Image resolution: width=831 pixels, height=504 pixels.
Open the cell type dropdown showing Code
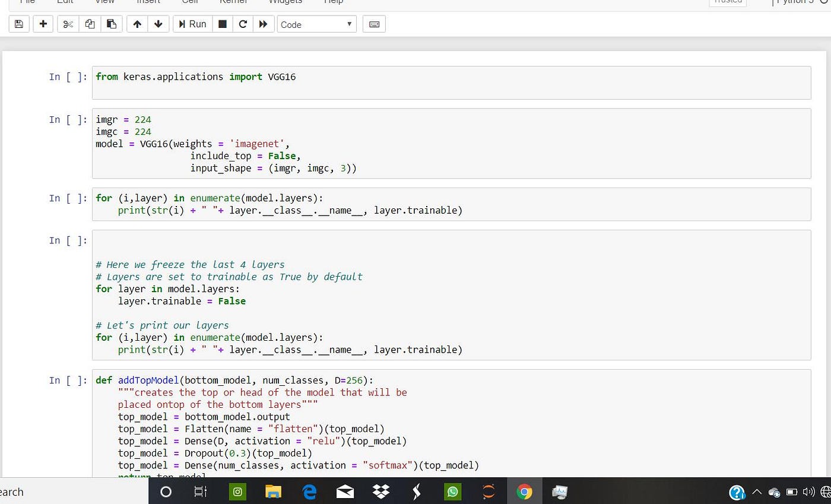click(317, 24)
